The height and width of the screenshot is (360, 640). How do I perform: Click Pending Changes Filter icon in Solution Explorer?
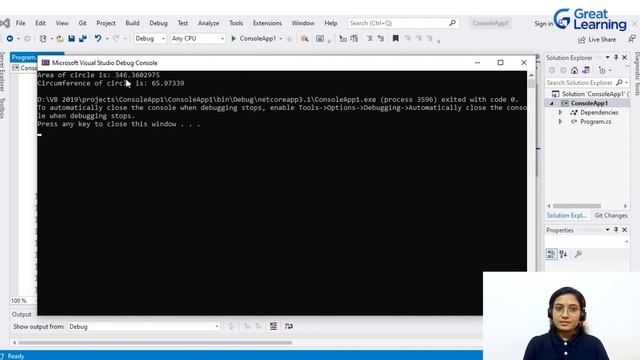602,70
